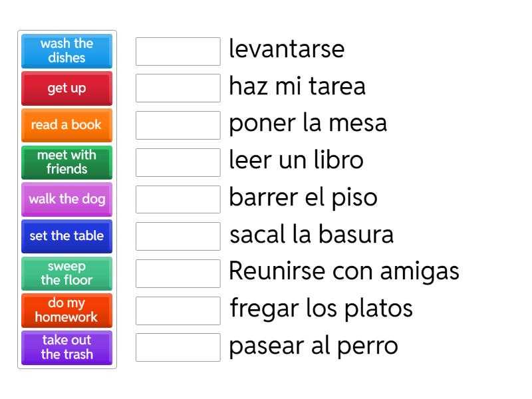Select the box beside 'poner la mesa'
Screen dimensions: 532x399
coord(177,124)
